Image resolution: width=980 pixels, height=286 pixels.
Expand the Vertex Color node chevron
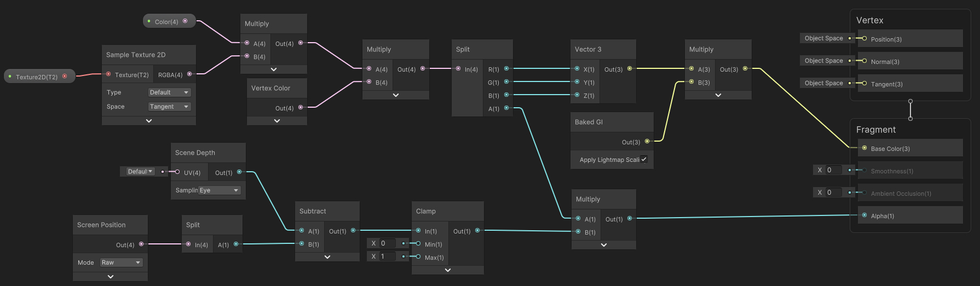point(277,121)
